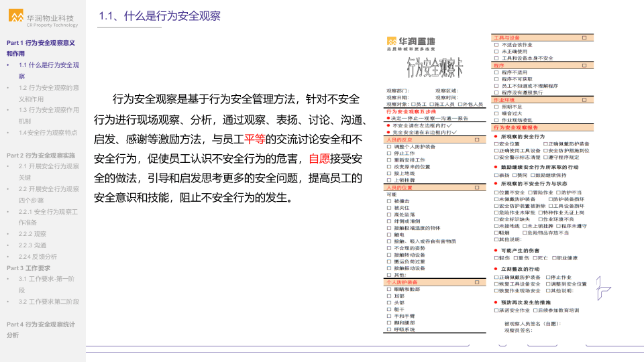Check the 噪音过大 box

point(496,114)
